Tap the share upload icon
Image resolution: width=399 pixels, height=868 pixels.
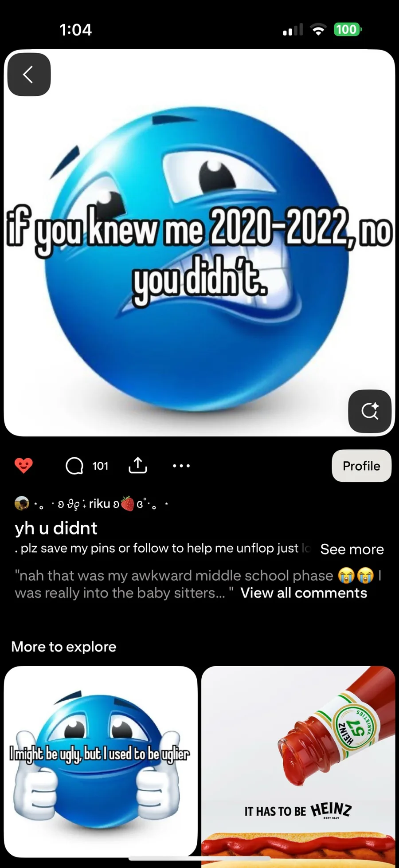[138, 465]
